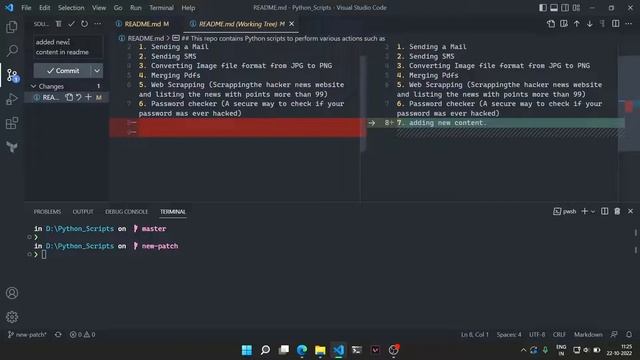Switch to the Debug Console tab

point(127,211)
